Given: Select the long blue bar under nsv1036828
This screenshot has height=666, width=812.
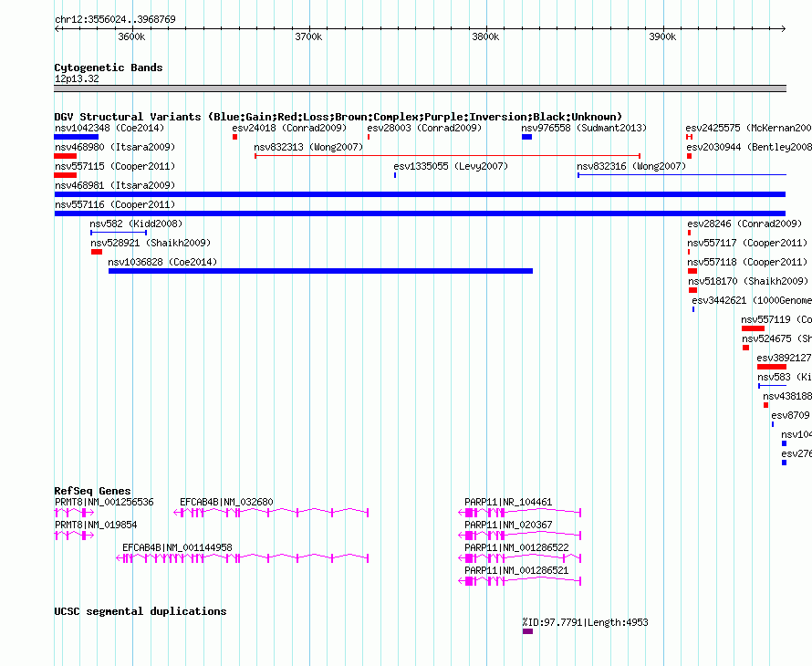Looking at the screenshot, I should [320, 271].
